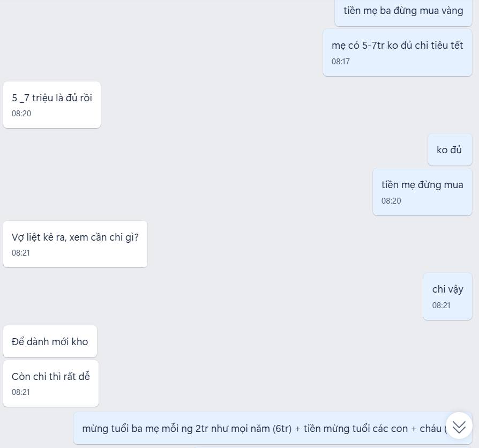Click the 08:21 timestamp under "chi vậy"

pos(441,305)
